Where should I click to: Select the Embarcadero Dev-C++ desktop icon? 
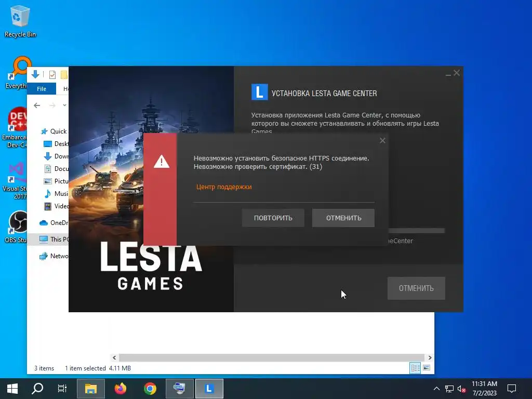tap(14, 128)
